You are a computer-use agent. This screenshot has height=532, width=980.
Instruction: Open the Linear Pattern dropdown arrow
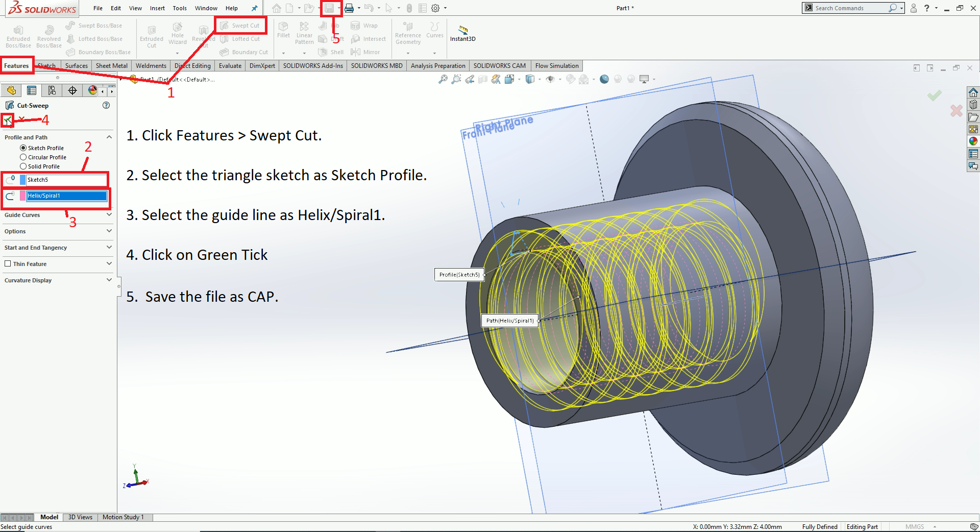(x=304, y=53)
